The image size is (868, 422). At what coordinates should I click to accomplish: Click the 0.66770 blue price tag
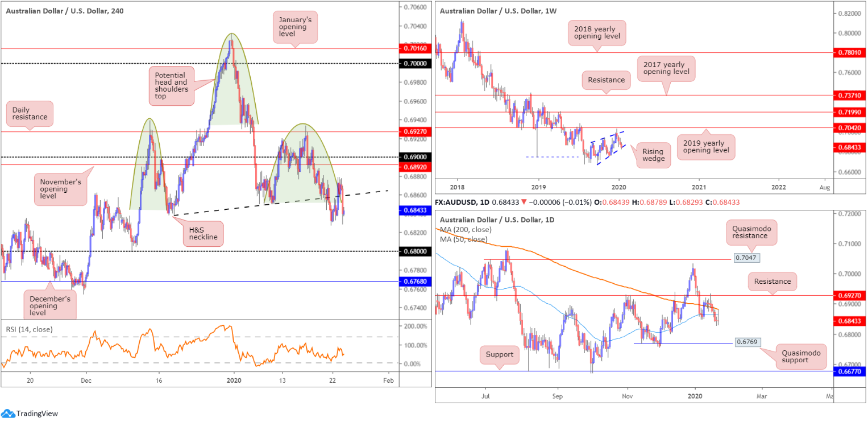tap(850, 371)
